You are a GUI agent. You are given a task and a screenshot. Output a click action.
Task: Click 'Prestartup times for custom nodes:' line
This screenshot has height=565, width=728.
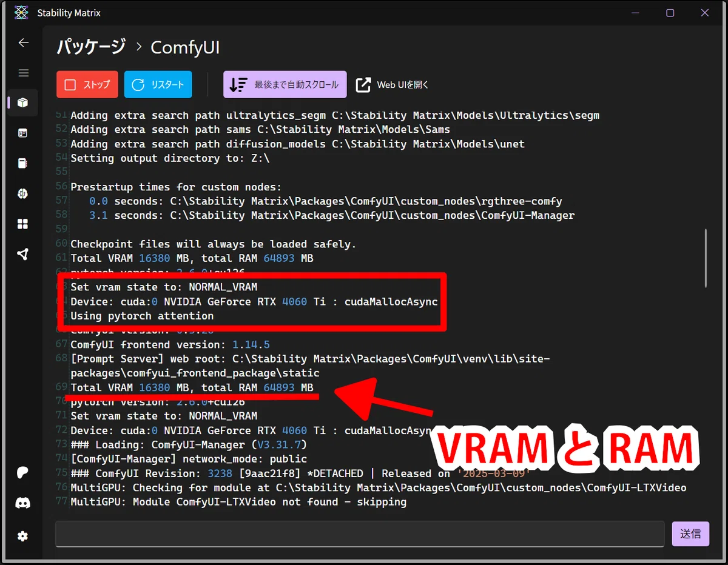click(x=176, y=187)
